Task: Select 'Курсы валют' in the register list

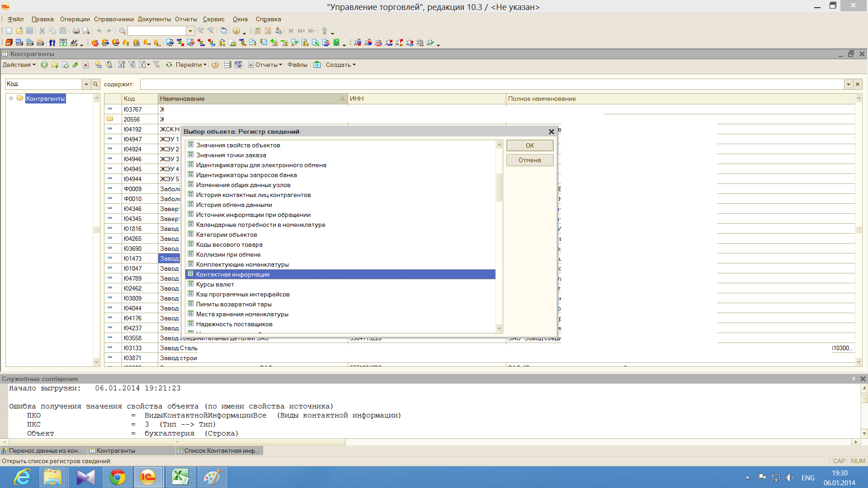Action: pyautogui.click(x=340, y=284)
